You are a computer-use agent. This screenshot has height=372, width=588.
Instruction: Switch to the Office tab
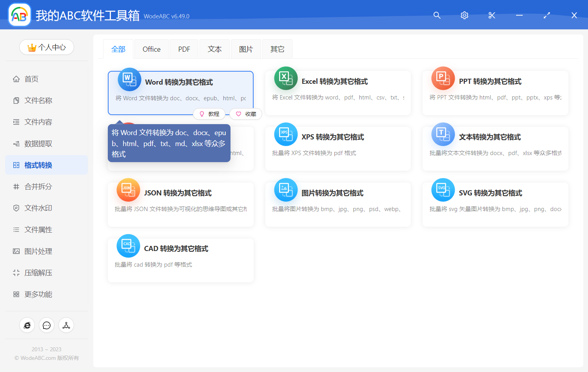click(151, 49)
